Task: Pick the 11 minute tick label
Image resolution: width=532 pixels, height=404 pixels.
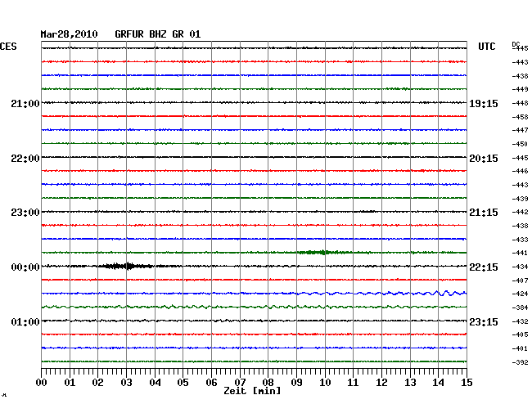Action: pos(353,383)
